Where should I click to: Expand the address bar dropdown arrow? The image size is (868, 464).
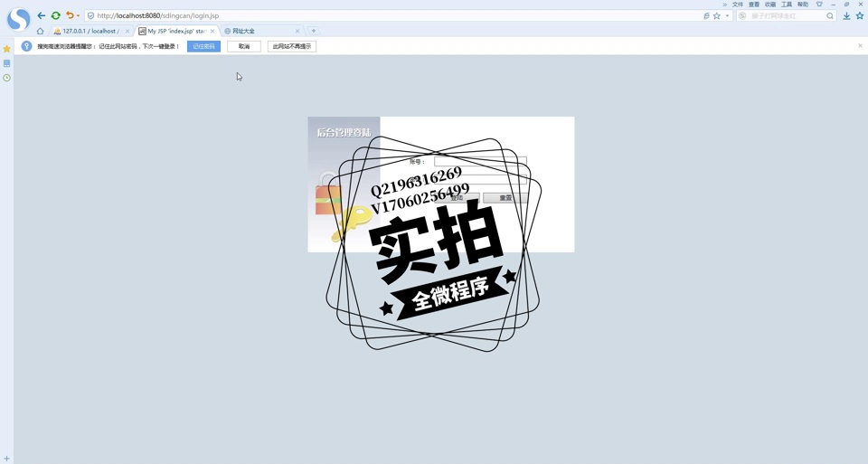(x=727, y=16)
